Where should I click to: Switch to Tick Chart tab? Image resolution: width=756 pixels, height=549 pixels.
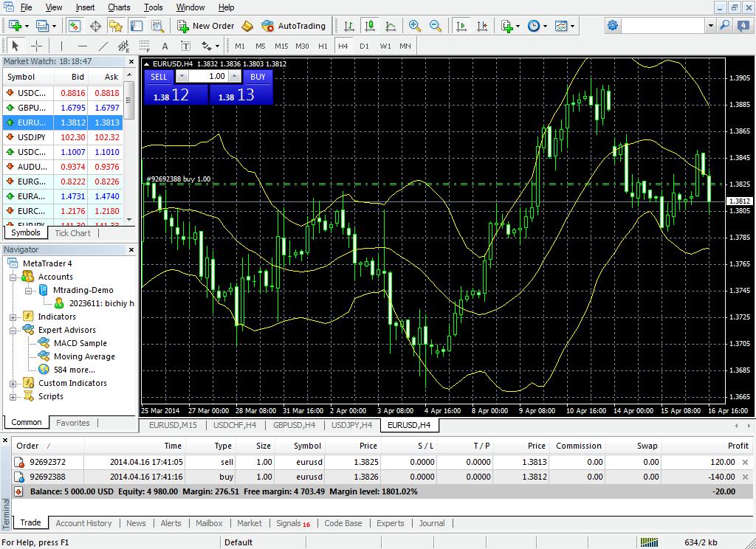click(72, 232)
